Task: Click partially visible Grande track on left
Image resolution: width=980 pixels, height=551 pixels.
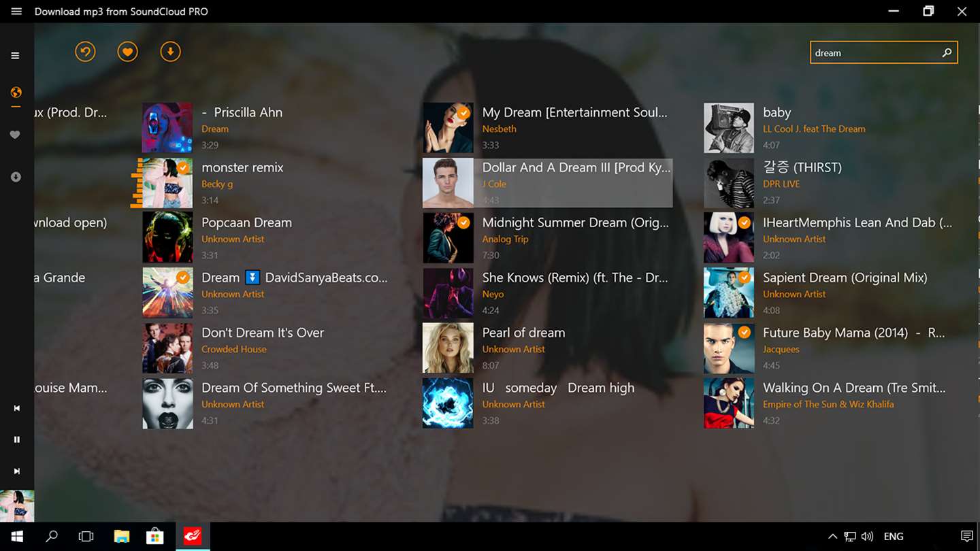Action: [61, 278]
